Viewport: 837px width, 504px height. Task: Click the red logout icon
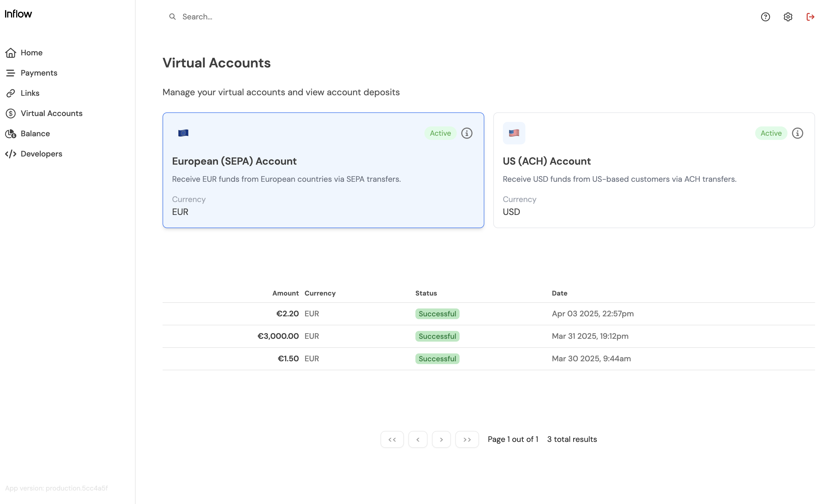pyautogui.click(x=810, y=17)
